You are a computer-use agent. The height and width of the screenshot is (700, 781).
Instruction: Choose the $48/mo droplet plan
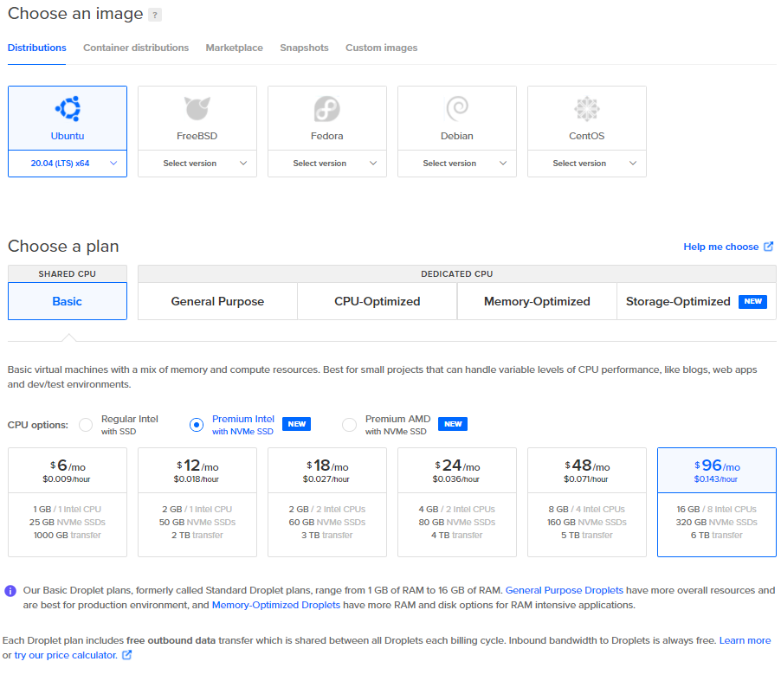click(x=587, y=502)
